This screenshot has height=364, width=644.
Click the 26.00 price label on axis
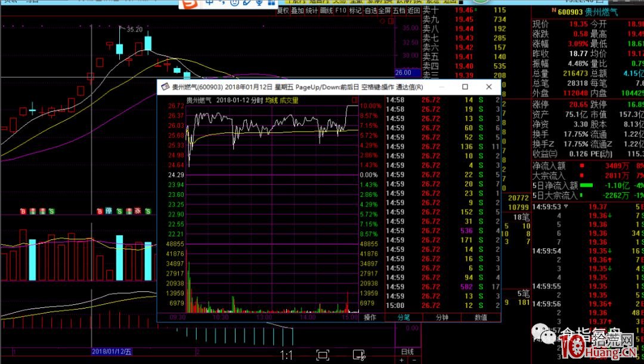point(407,73)
